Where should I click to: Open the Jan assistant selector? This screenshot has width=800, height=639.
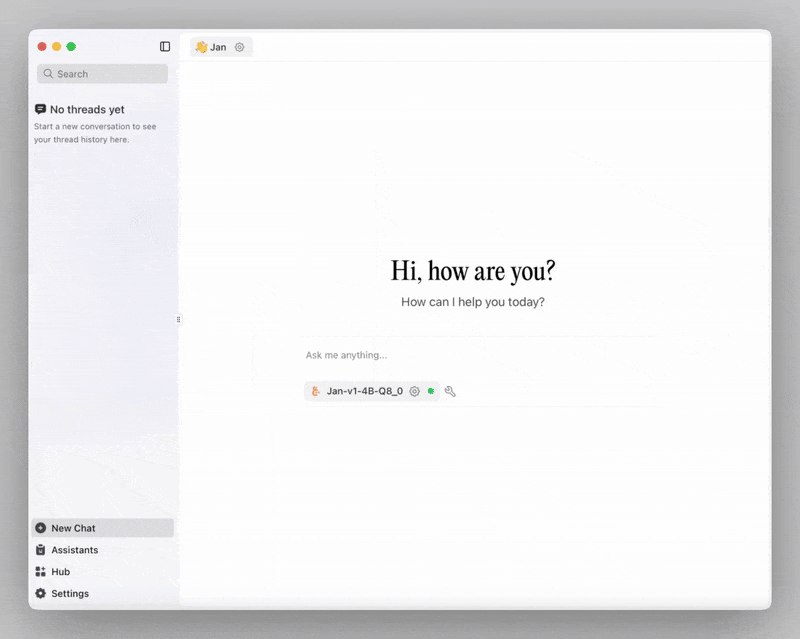tap(211, 47)
